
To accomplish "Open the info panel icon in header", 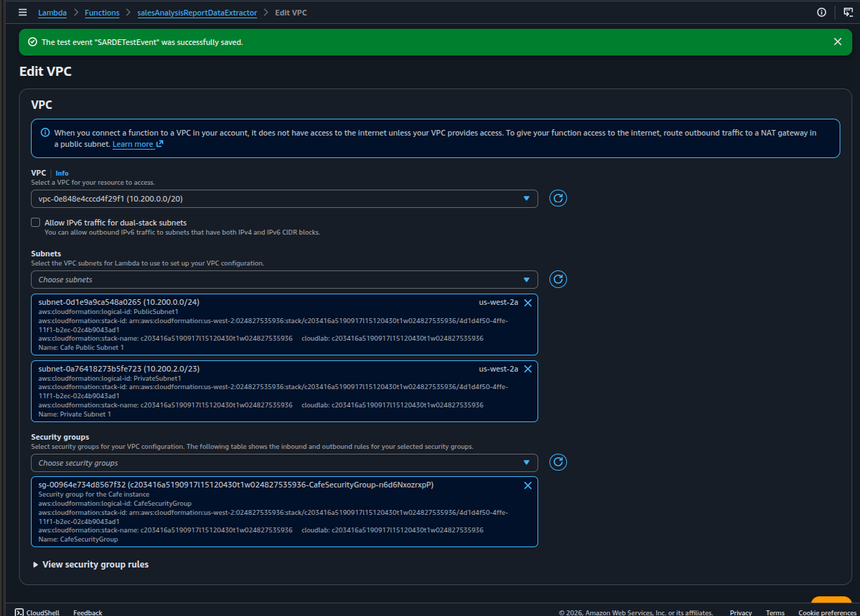I will (821, 13).
